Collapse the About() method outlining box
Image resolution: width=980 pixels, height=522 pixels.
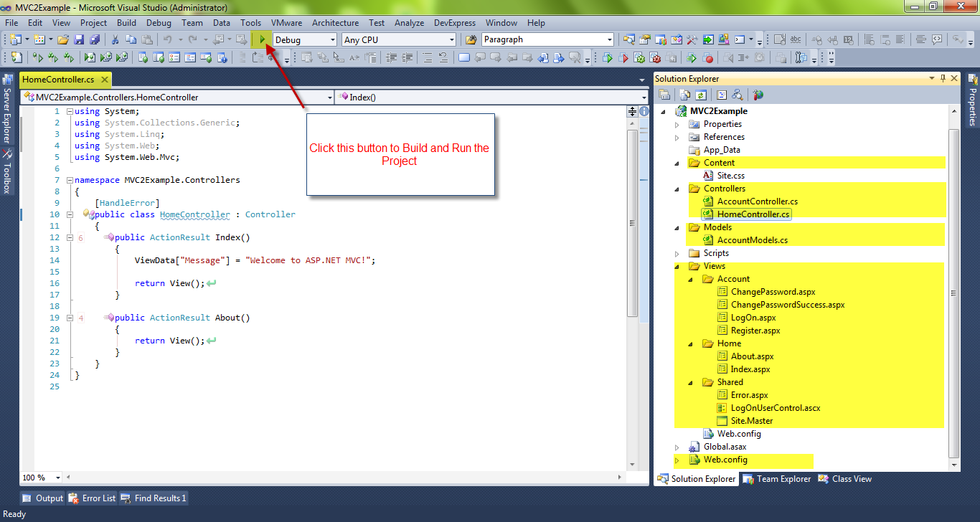[x=69, y=318]
